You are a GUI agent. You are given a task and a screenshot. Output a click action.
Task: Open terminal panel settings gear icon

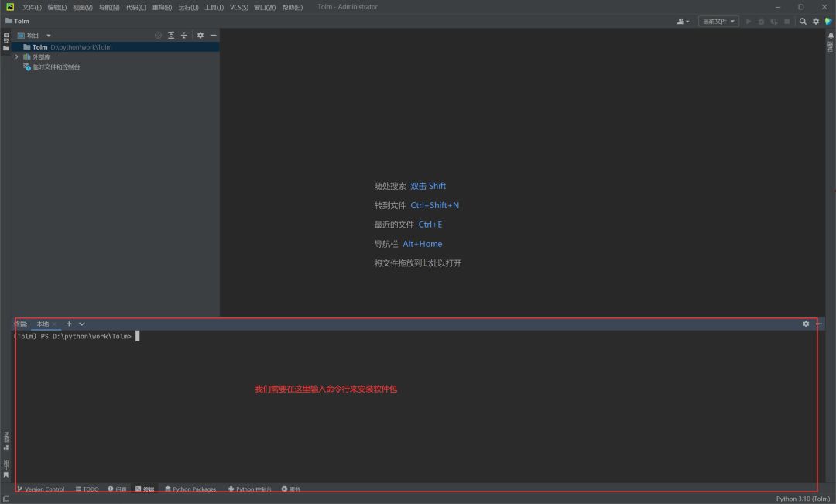pos(806,324)
